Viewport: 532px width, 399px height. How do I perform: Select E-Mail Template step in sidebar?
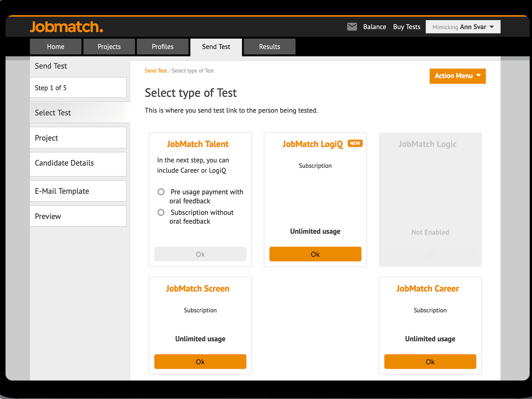coord(78,191)
